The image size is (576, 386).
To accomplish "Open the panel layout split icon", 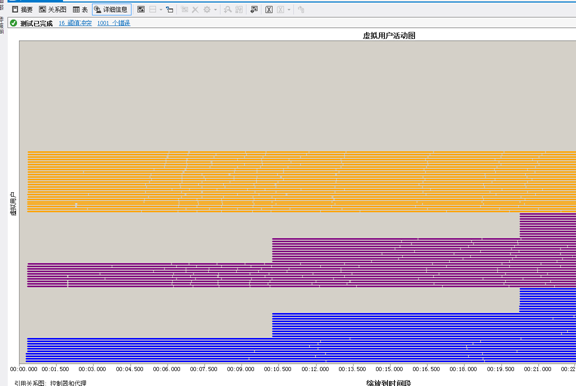I will (153, 10).
